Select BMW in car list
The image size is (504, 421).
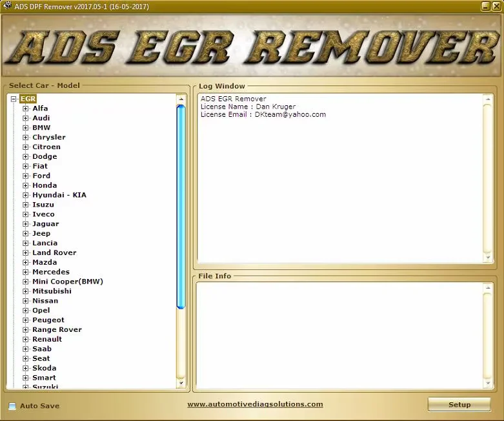[41, 128]
